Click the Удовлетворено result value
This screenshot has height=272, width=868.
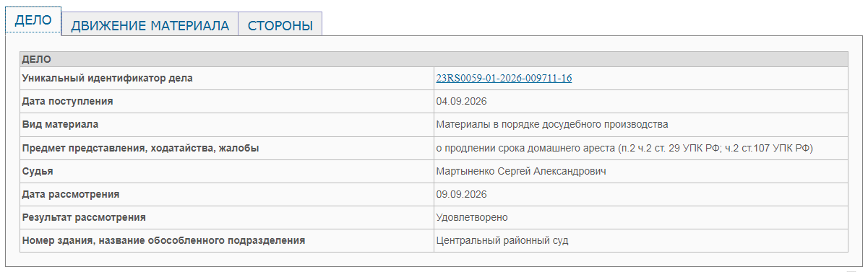pos(472,217)
